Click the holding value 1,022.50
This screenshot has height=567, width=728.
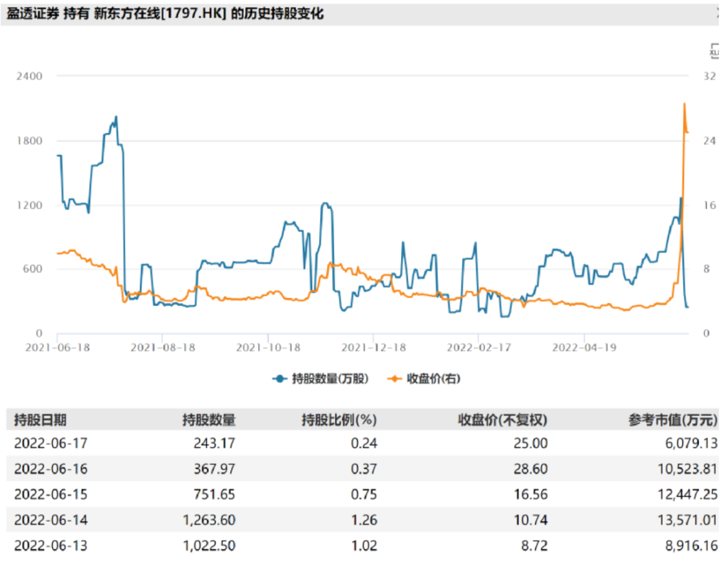tap(210, 545)
